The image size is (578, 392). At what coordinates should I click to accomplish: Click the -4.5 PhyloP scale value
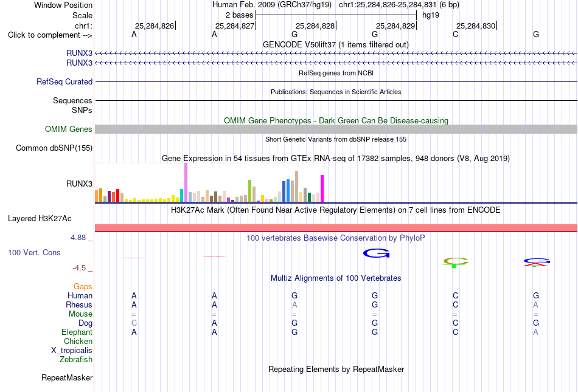click(79, 268)
